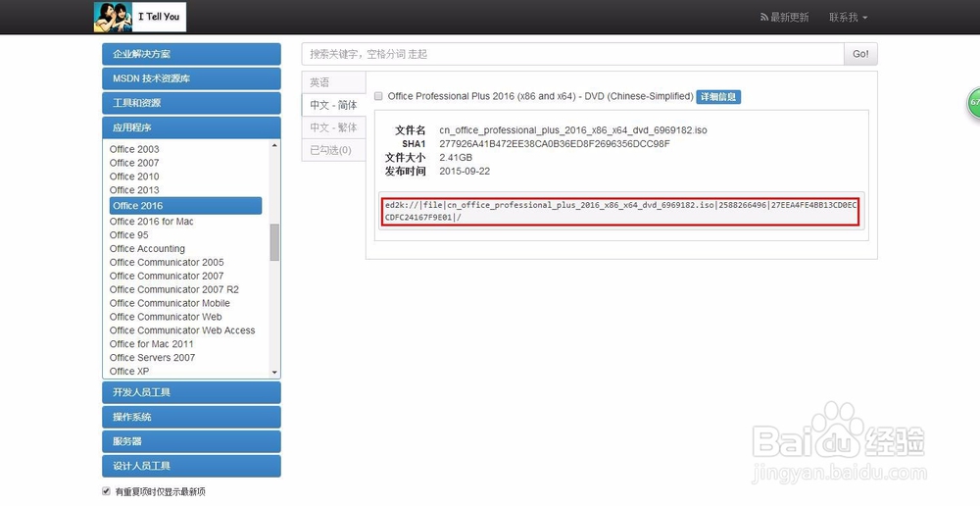The height and width of the screenshot is (506, 980).
Task: Select the 英语 language tab
Action: [x=334, y=82]
